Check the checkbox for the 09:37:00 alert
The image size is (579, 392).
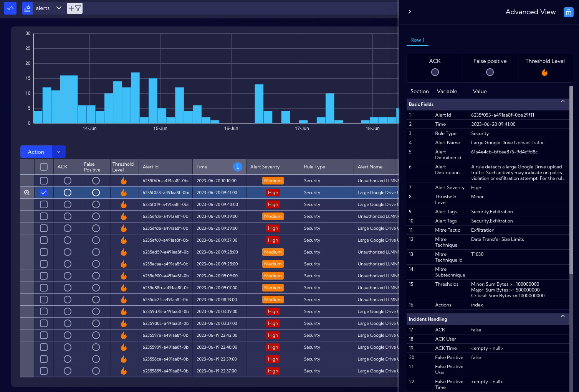click(x=44, y=240)
